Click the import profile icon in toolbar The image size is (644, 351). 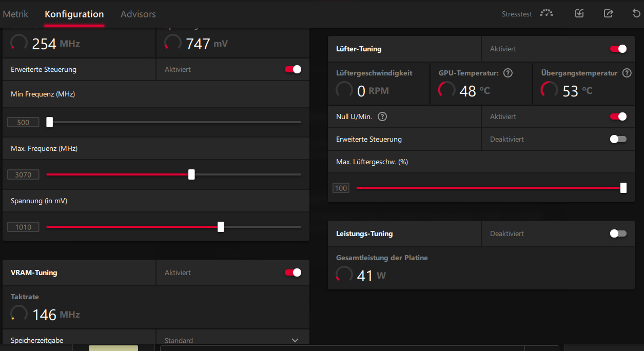[579, 13]
